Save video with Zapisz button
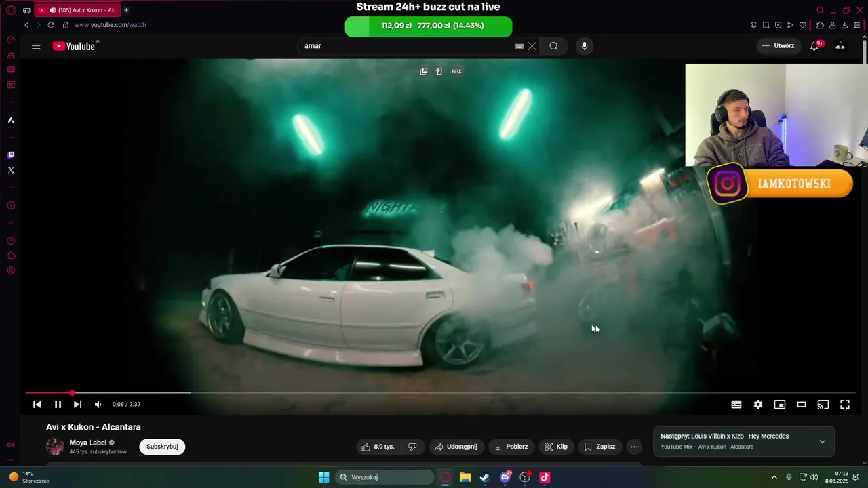Viewport: 868px width, 488px height. (599, 447)
